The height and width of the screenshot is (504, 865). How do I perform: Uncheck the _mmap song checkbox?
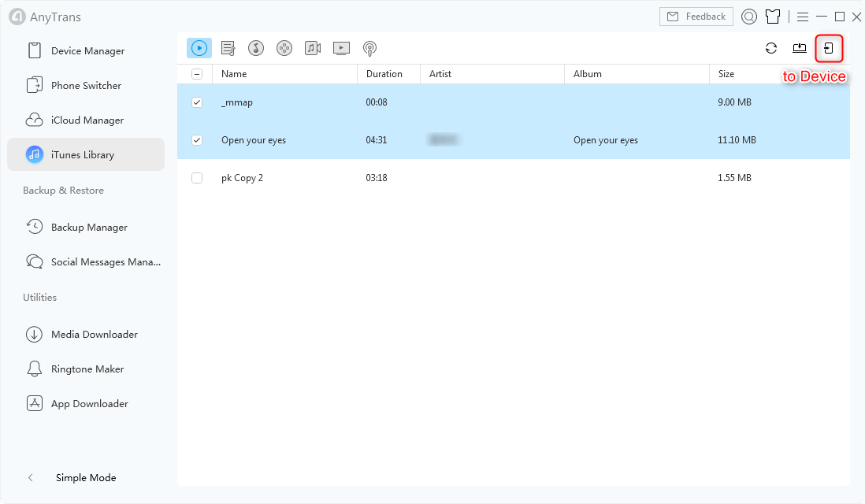tap(197, 102)
